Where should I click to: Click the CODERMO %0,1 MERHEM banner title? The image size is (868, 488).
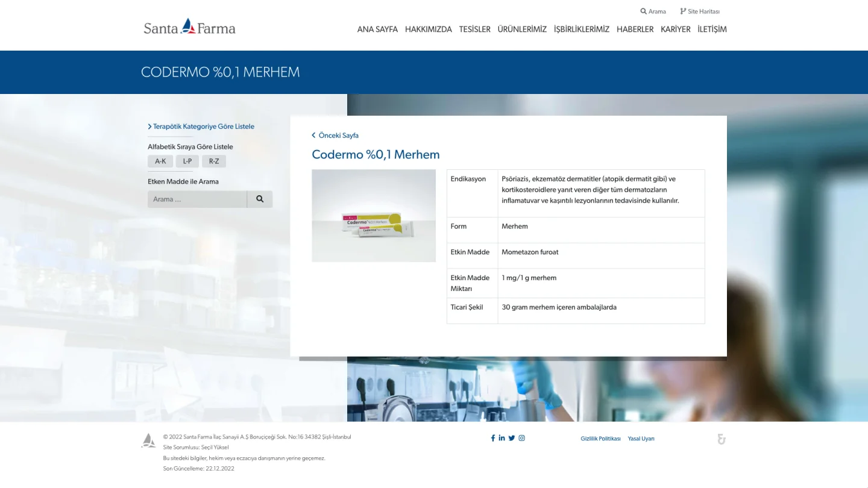pos(220,72)
